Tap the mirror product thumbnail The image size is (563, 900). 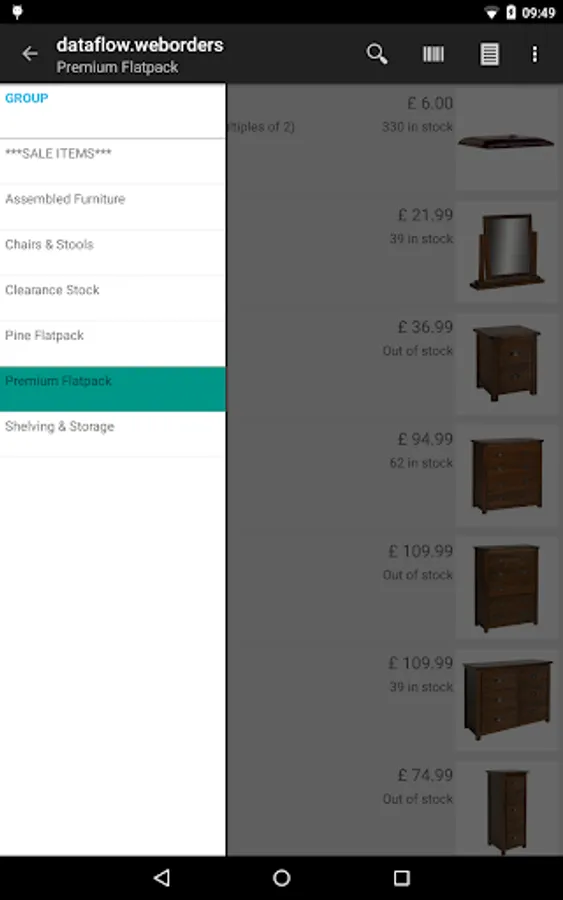click(507, 251)
